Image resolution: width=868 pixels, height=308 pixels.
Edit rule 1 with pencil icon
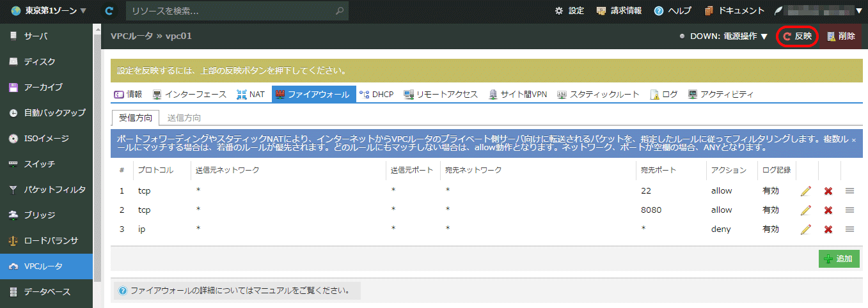click(805, 191)
